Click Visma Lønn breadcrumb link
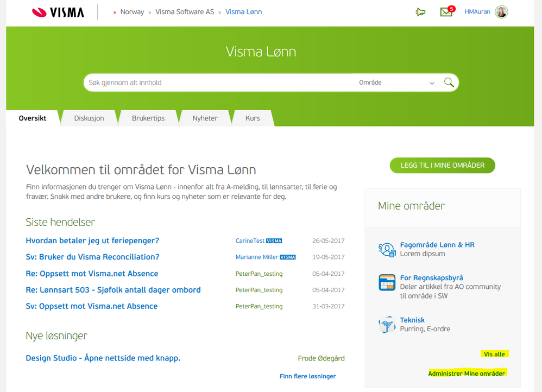Viewport: 542px width, 392px height. 244,12
